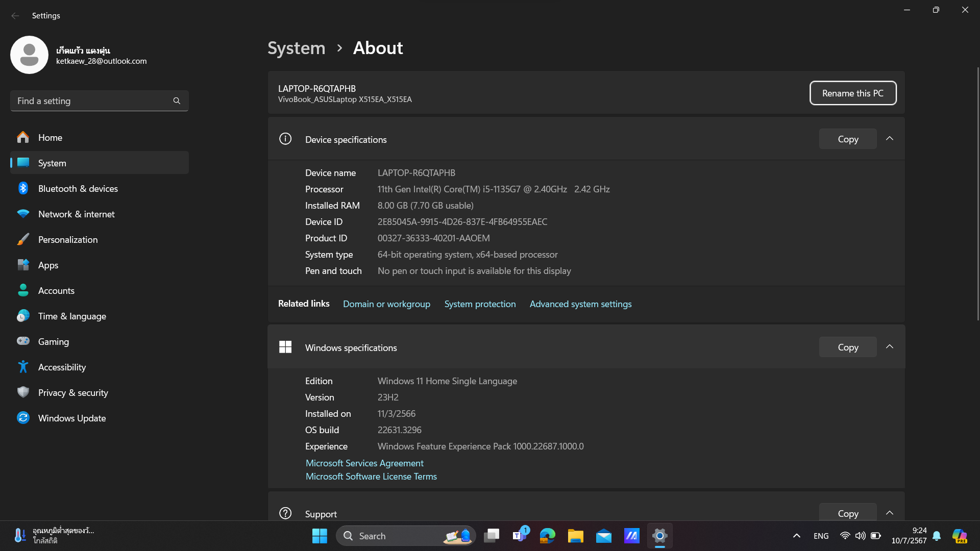Click the Time & language clock icon
Screen dimensions: 980x551
[23, 316]
